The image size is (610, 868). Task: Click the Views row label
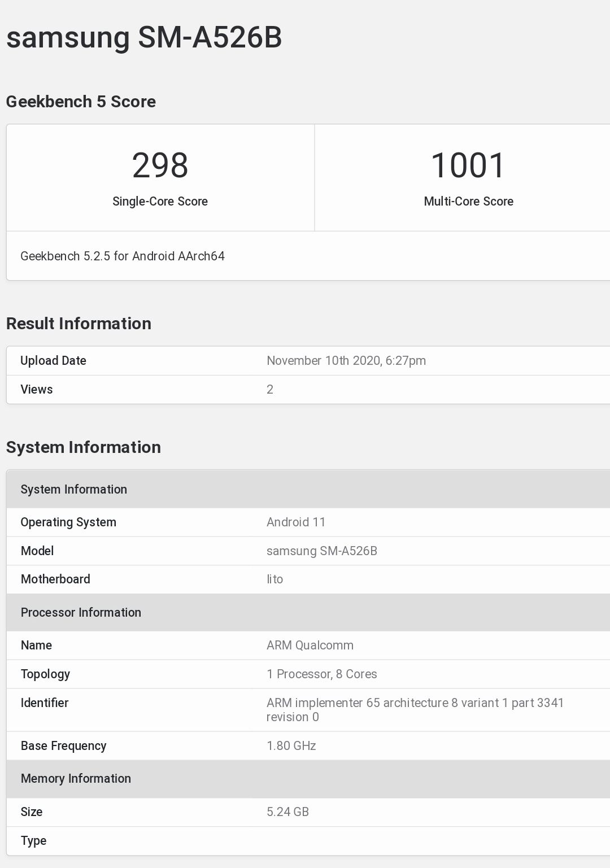(x=37, y=390)
